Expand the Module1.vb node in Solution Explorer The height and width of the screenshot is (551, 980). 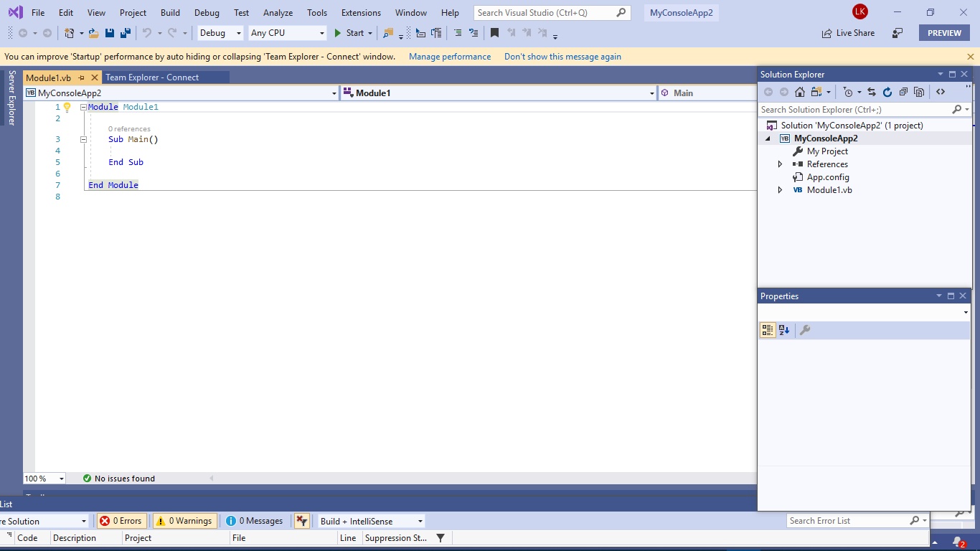tap(781, 190)
